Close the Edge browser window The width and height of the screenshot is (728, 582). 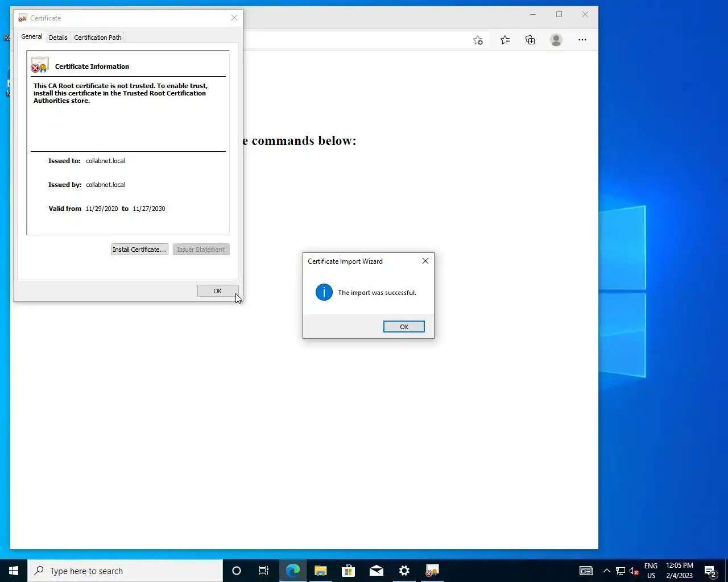(x=585, y=15)
